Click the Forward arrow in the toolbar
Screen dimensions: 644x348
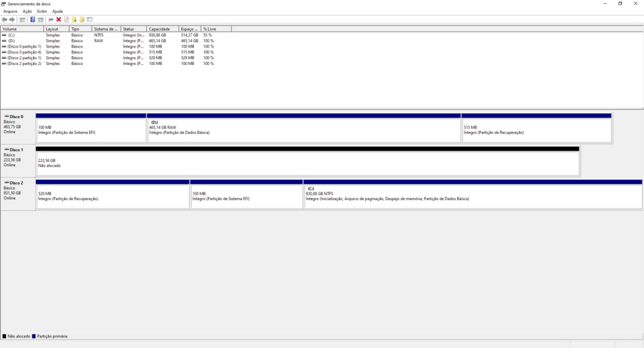[12, 20]
